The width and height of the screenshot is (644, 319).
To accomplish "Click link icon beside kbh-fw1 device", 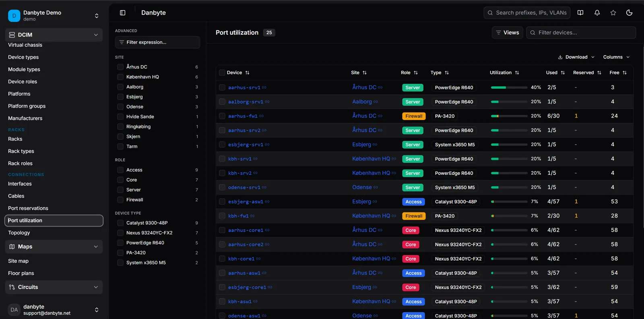I will coord(252,216).
